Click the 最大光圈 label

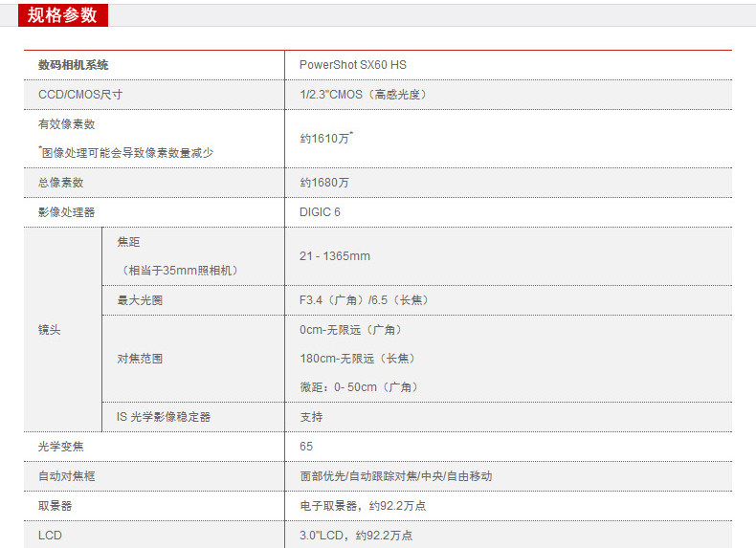click(x=140, y=300)
